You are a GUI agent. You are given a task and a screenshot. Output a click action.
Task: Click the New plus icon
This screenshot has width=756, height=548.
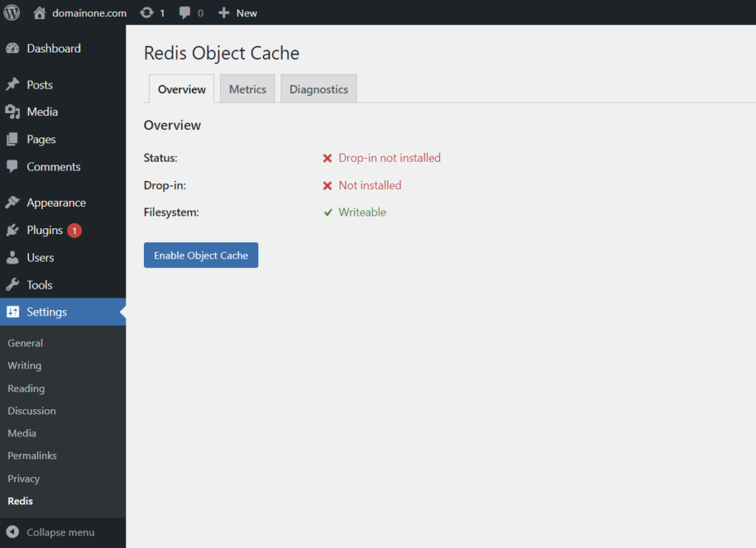[x=224, y=13]
